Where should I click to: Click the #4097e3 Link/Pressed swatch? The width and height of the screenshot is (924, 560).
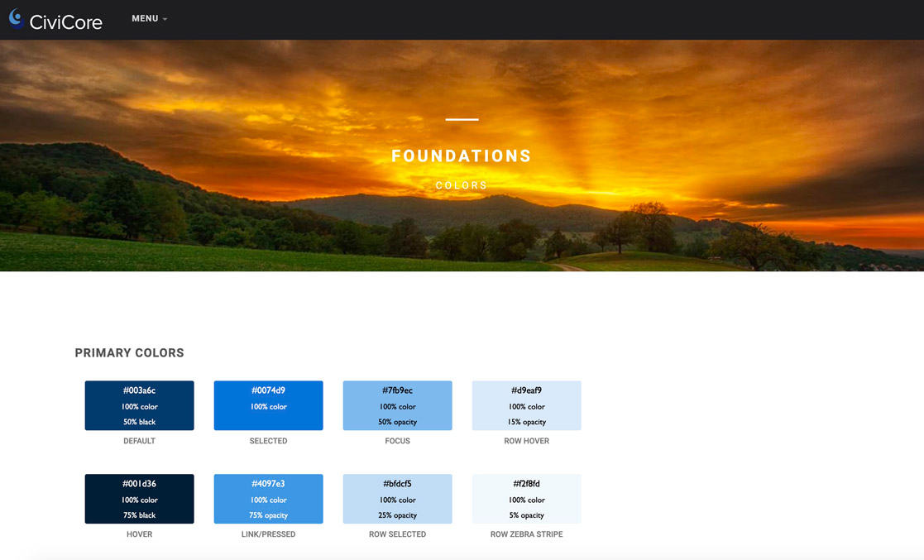coord(268,499)
